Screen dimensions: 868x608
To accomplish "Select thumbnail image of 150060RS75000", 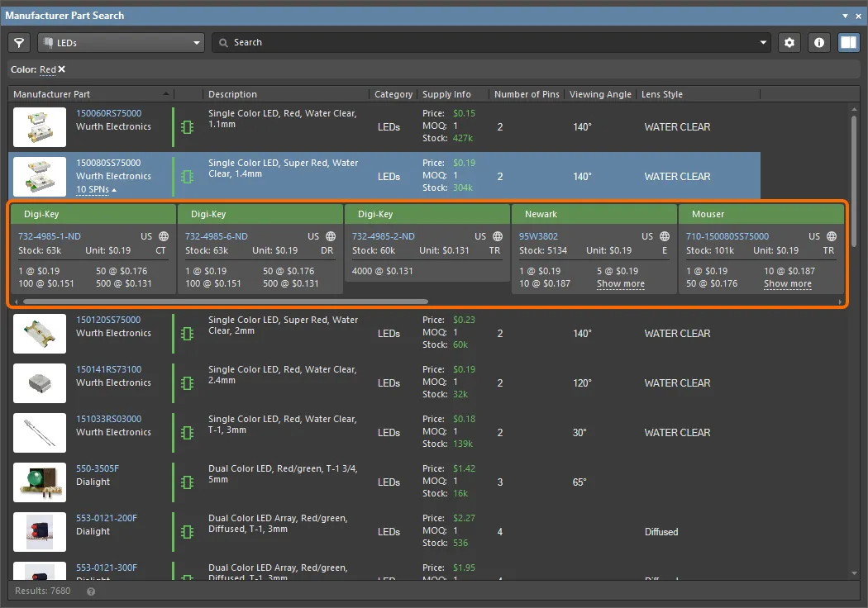I will tap(40, 126).
